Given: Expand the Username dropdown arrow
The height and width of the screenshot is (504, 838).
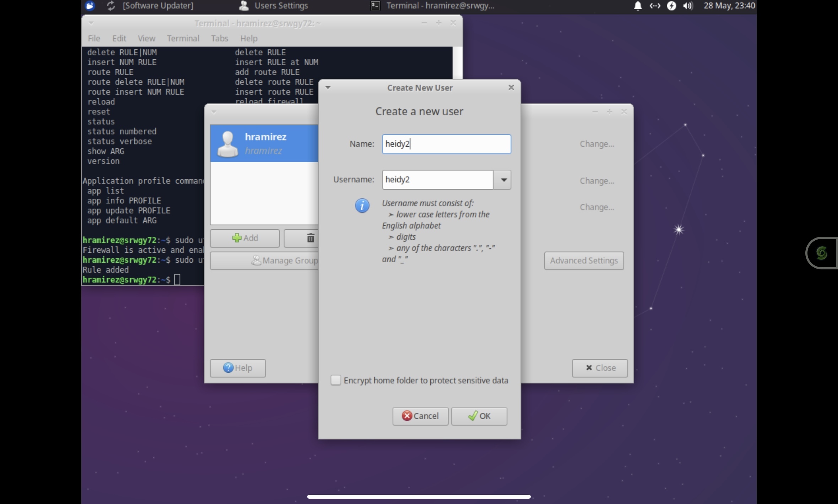Looking at the screenshot, I should [503, 180].
